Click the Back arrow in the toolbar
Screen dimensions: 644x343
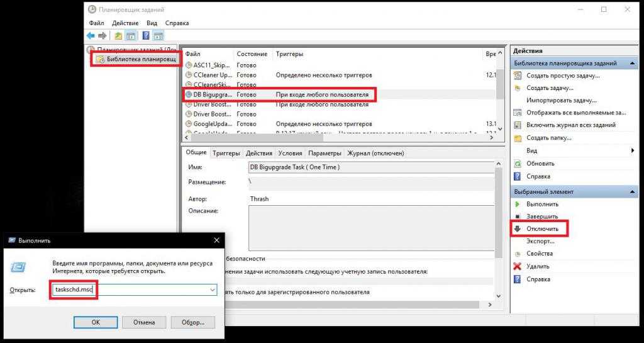tap(91, 36)
